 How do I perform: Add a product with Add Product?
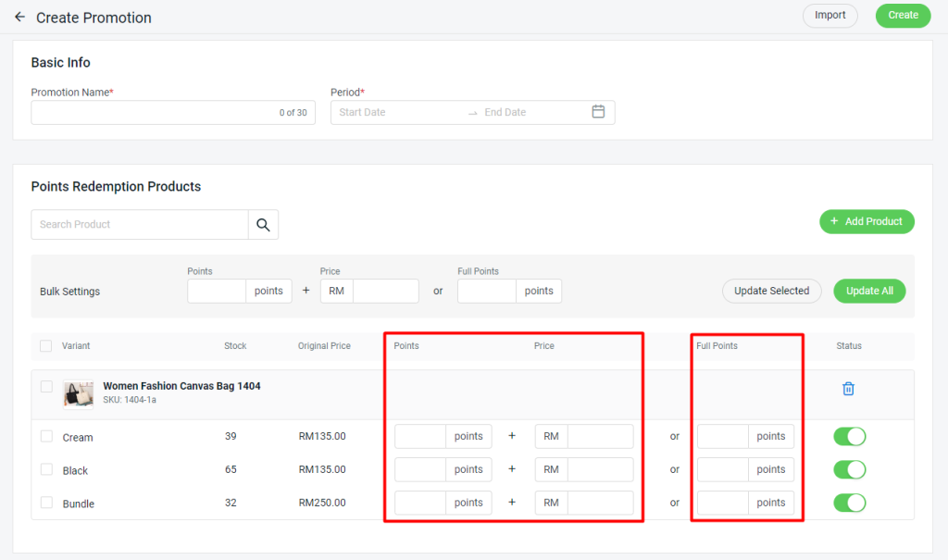click(867, 221)
